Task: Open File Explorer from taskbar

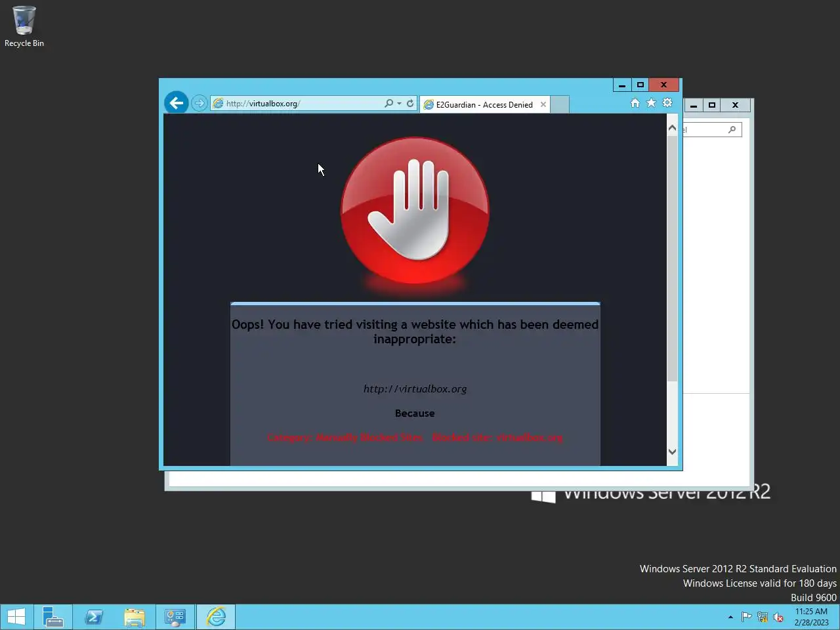Action: pos(135,617)
